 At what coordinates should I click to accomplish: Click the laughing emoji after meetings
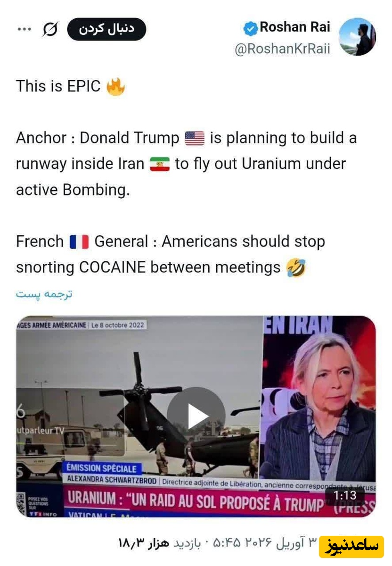tap(295, 267)
